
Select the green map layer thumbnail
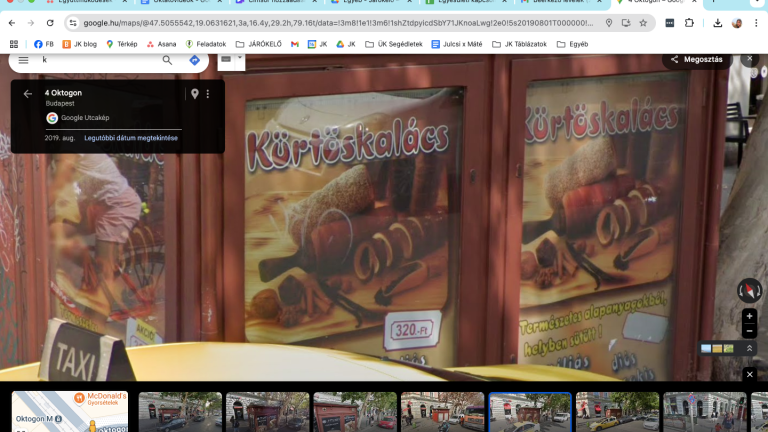[x=728, y=348]
